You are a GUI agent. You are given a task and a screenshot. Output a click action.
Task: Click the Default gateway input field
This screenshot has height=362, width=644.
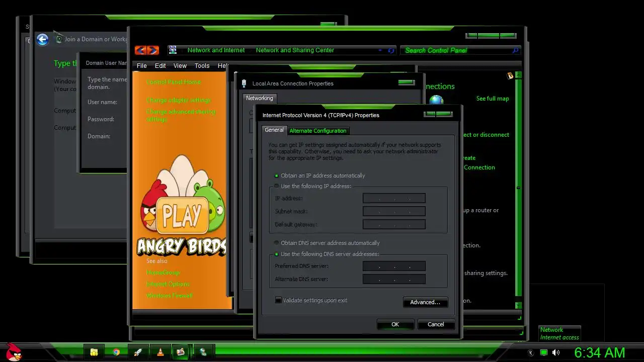pos(394,224)
